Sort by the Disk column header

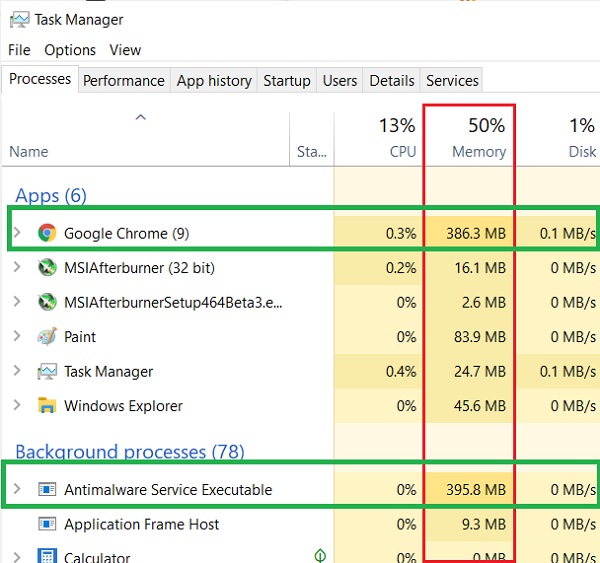(x=582, y=152)
